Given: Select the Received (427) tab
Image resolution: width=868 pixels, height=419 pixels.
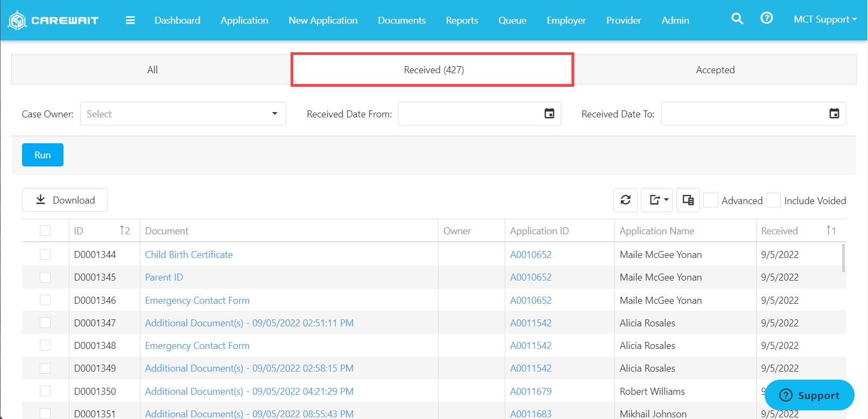Looking at the screenshot, I should [433, 69].
